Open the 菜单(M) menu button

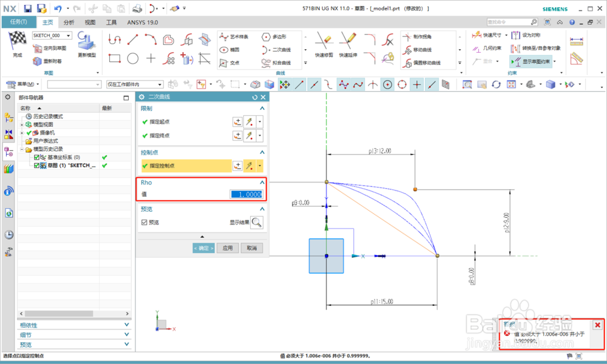click(x=23, y=84)
